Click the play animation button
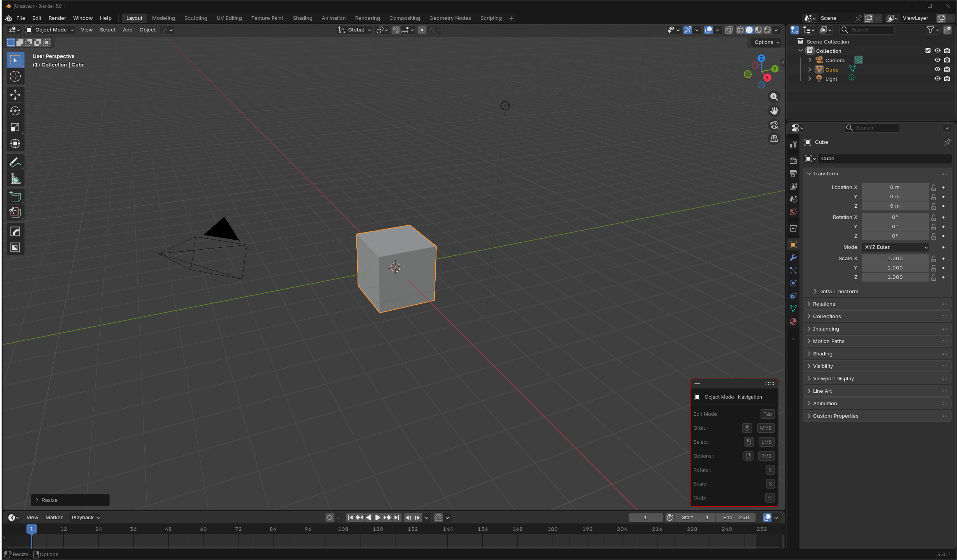The width and height of the screenshot is (957, 560). 378,518
